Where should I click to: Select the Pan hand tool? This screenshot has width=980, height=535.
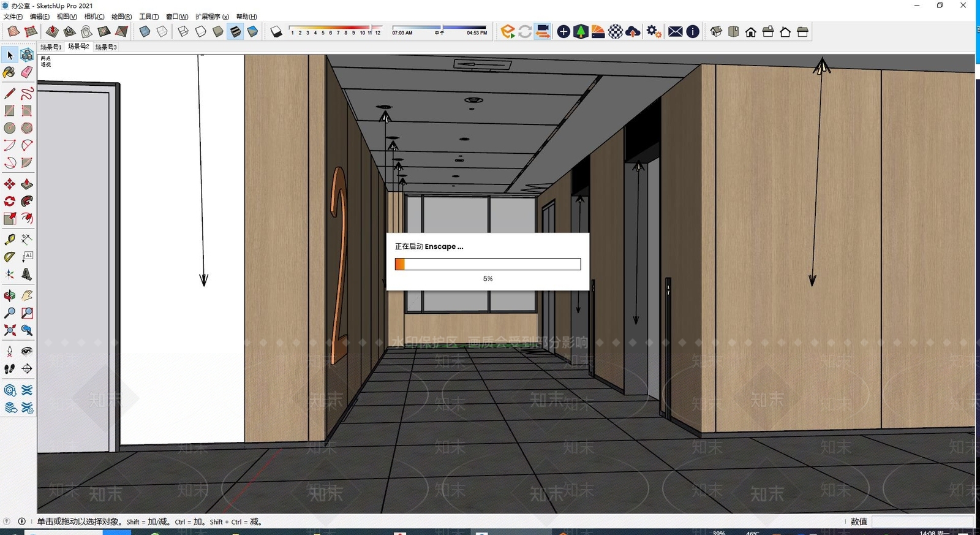click(x=27, y=295)
